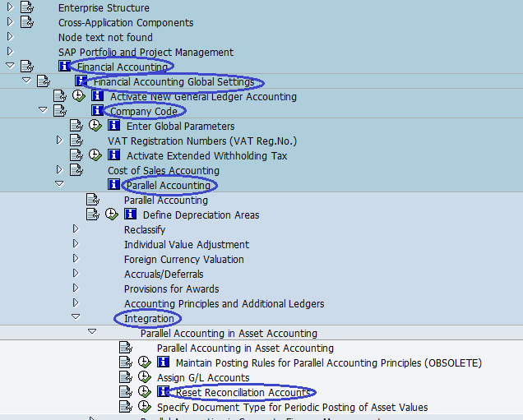The image size is (523, 420).
Task: Select 'Cross-Application Components' tree text
Action: (x=126, y=23)
